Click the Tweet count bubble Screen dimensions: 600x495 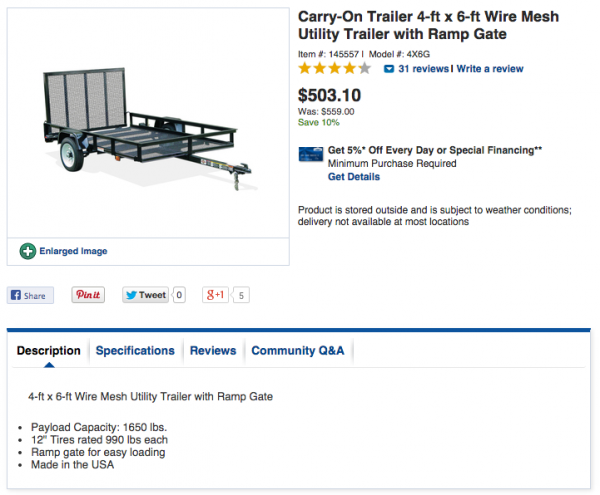[x=180, y=295]
